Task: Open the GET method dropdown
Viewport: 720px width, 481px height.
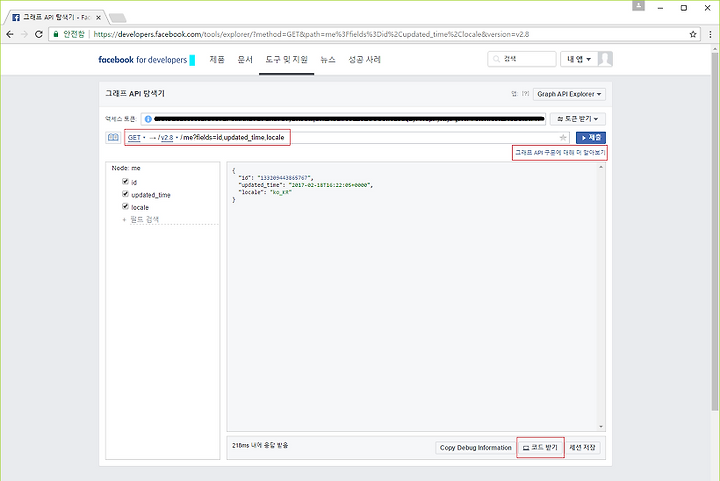Action: [136, 137]
